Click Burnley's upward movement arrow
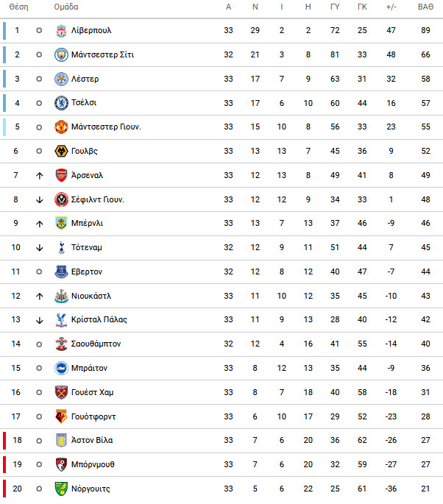The image size is (443, 504). click(39, 224)
